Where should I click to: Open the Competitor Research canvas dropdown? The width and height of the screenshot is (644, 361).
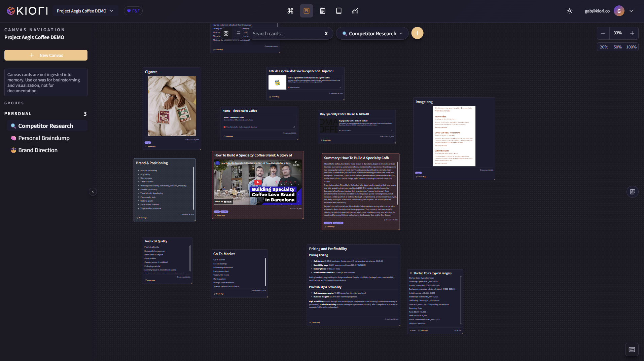tap(372, 33)
